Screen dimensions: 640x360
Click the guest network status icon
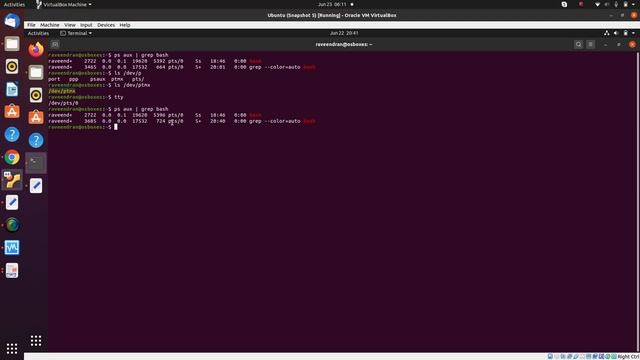tap(607, 33)
